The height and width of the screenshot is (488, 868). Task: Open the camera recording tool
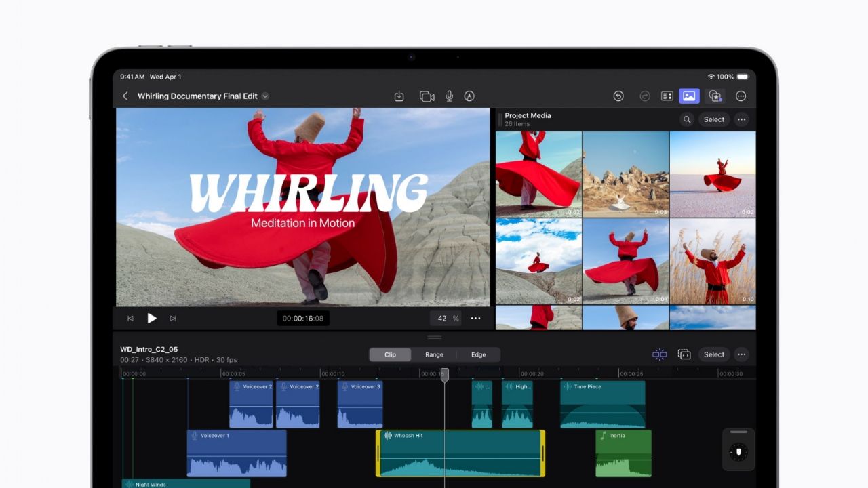427,96
